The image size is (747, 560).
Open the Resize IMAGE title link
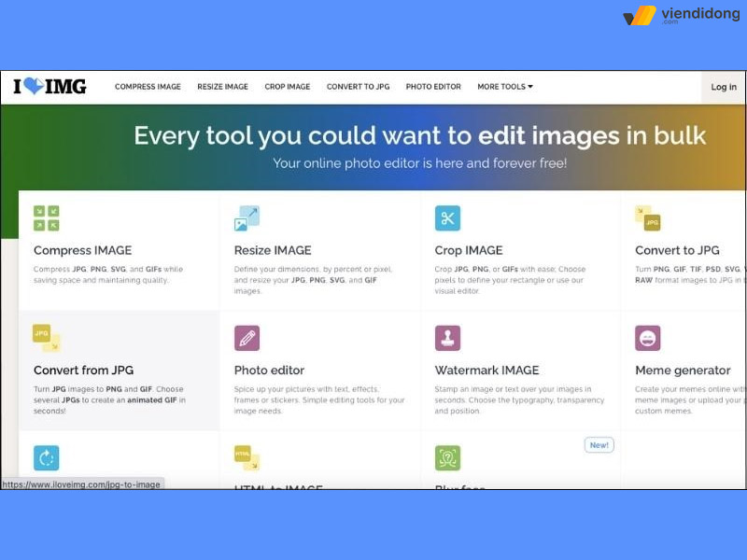(x=273, y=250)
